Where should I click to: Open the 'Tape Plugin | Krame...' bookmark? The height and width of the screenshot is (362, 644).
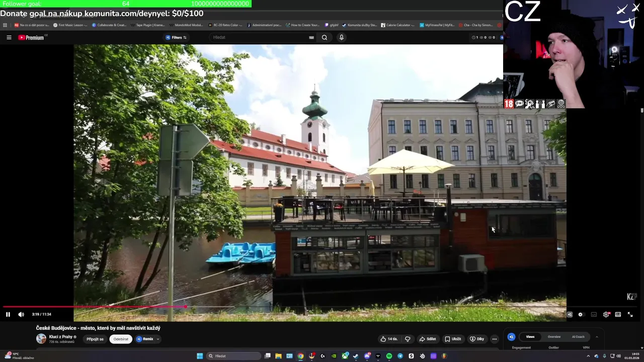tap(148, 25)
